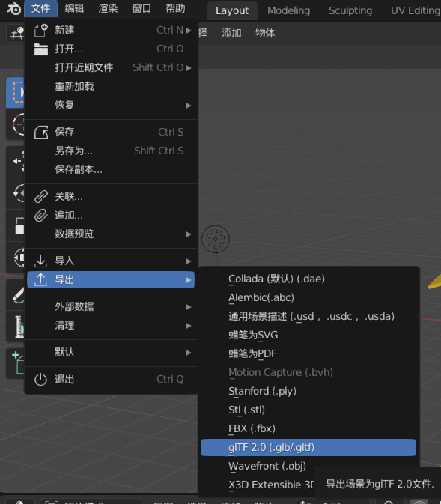Select the annotate pencil tool icon
441x504 pixels.
pyautogui.click(x=16, y=294)
